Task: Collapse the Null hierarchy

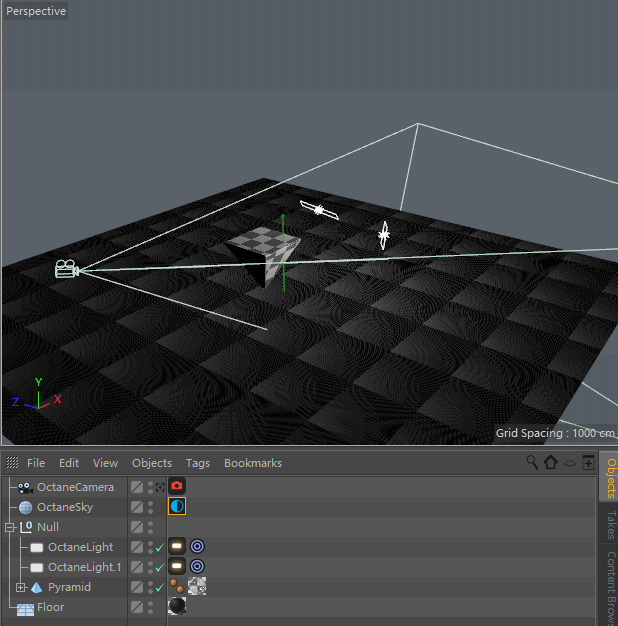Action: tap(10, 527)
